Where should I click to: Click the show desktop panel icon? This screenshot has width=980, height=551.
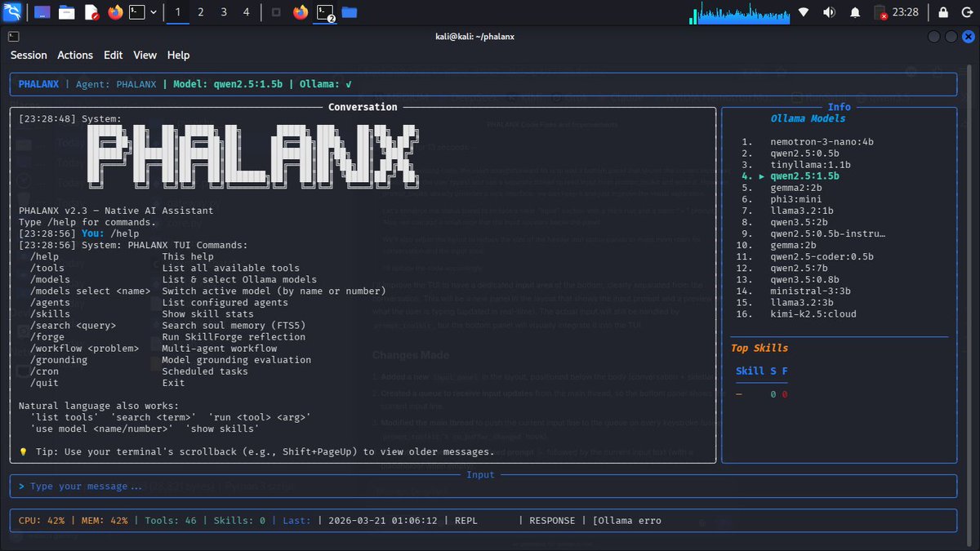(42, 12)
